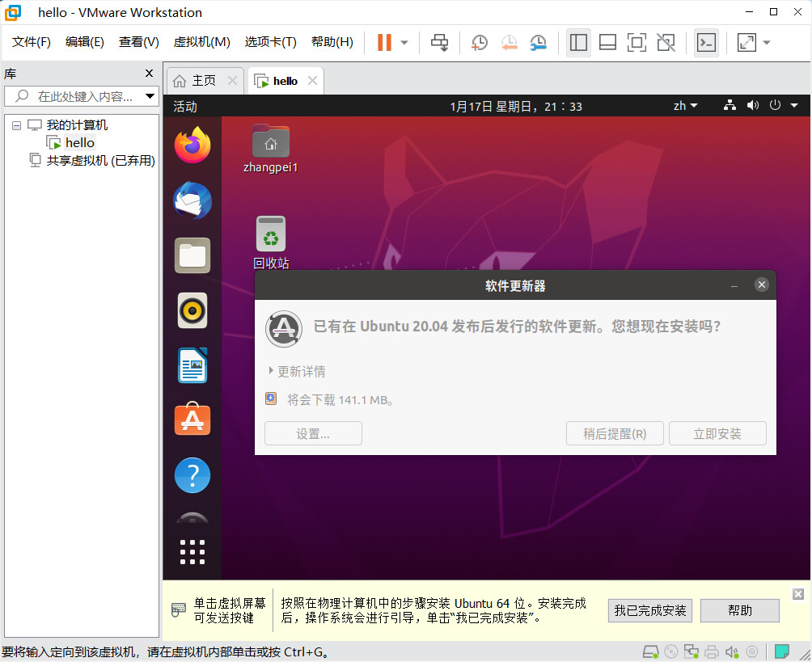Click the Ubuntu power icon
Viewport: 812px width, 662px height.
775,105
